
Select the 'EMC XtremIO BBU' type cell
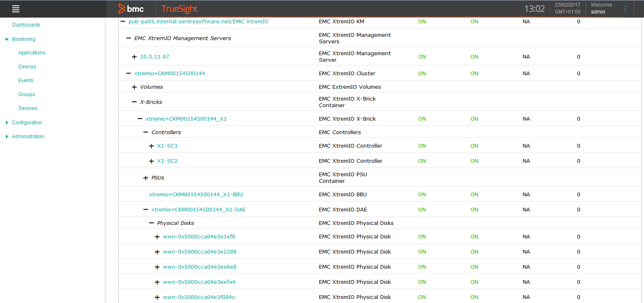(343, 195)
